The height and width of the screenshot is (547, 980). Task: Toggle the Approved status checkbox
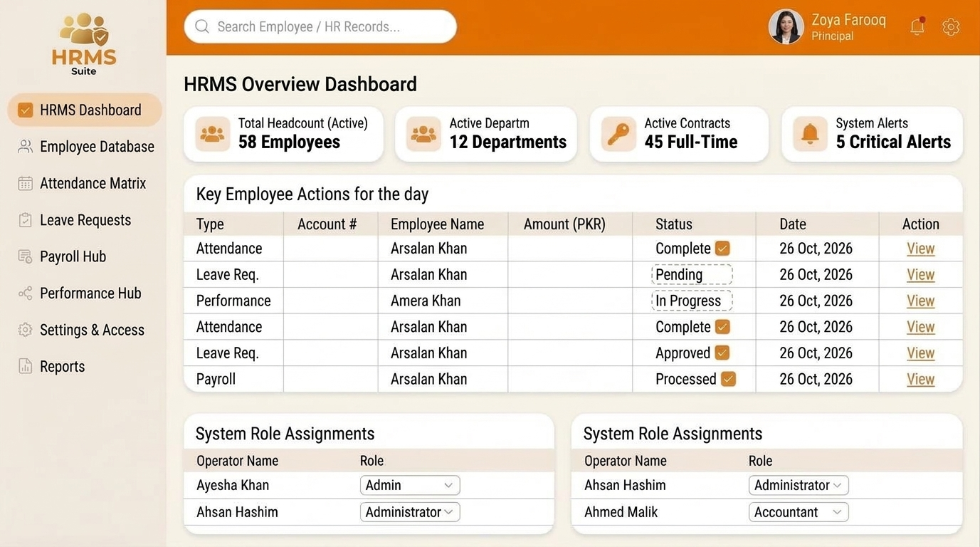[722, 353]
